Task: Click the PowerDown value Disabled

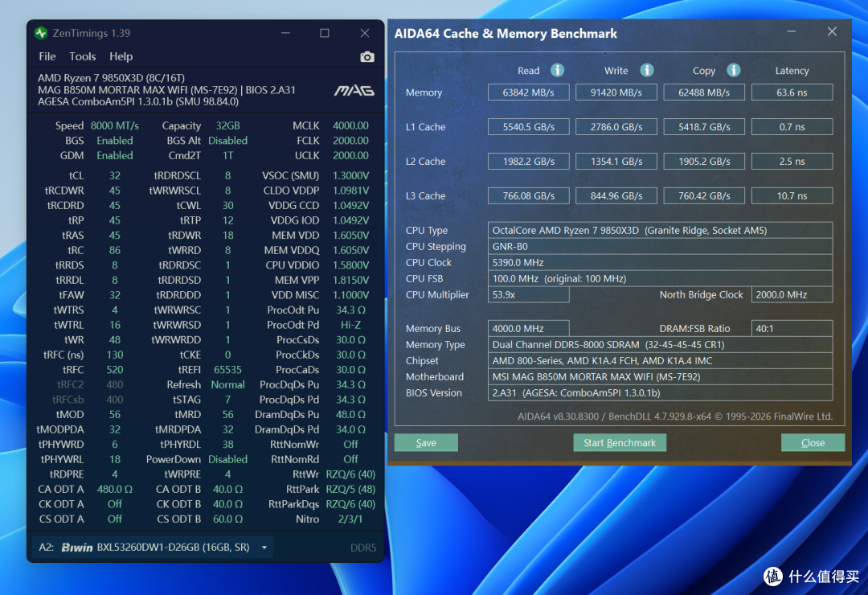Action: [227, 459]
